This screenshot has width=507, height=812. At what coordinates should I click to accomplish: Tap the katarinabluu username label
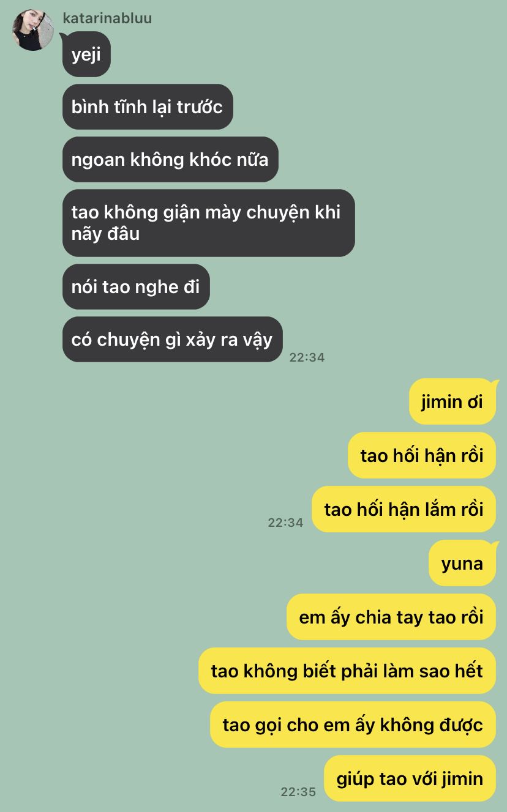[107, 18]
